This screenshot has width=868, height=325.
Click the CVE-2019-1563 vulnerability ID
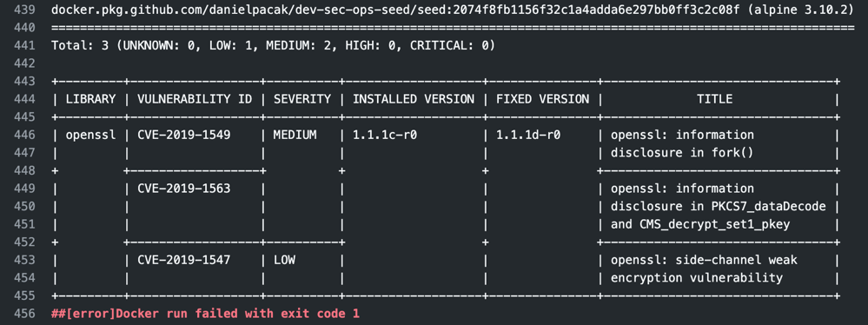click(184, 189)
